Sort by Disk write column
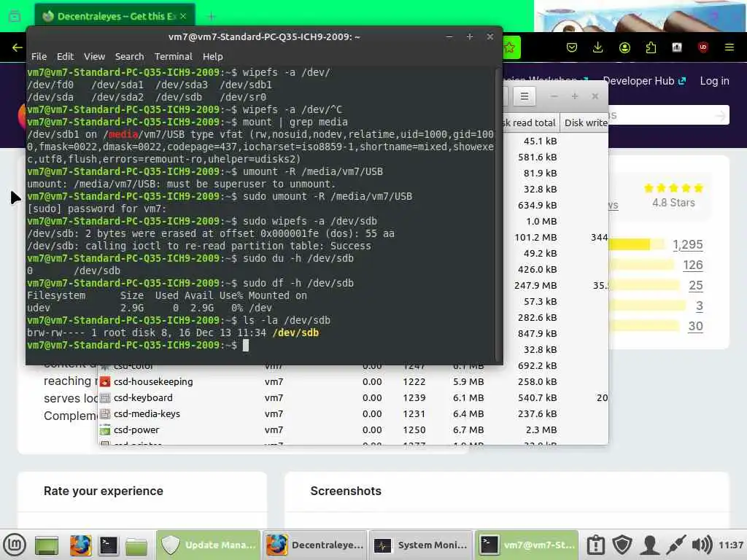Screen dimensions: 747x560 [x=584, y=122]
